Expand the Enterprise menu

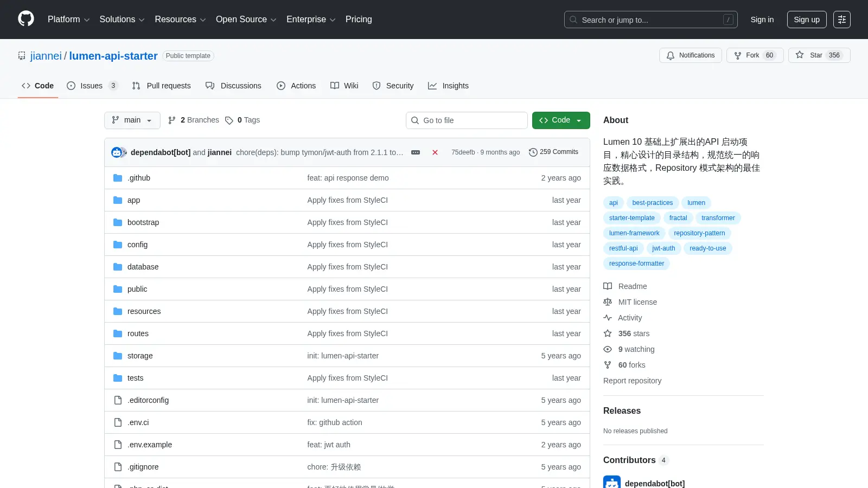click(x=311, y=20)
